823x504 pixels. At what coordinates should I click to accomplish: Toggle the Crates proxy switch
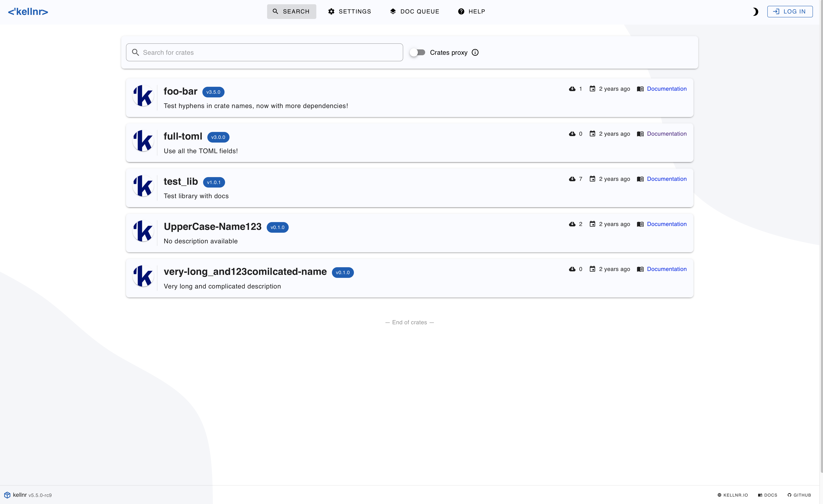[418, 52]
